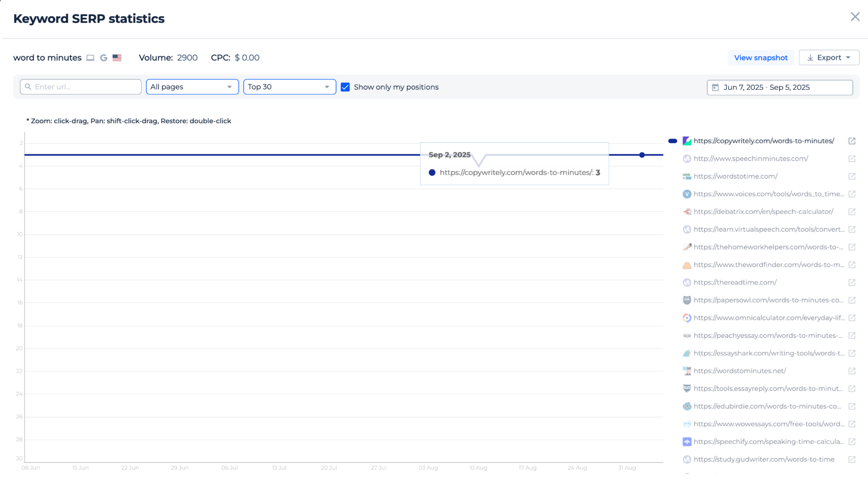This screenshot has height=496, width=868.
Task: Toggle thereadtime.com series in legend
Action: [x=735, y=282]
